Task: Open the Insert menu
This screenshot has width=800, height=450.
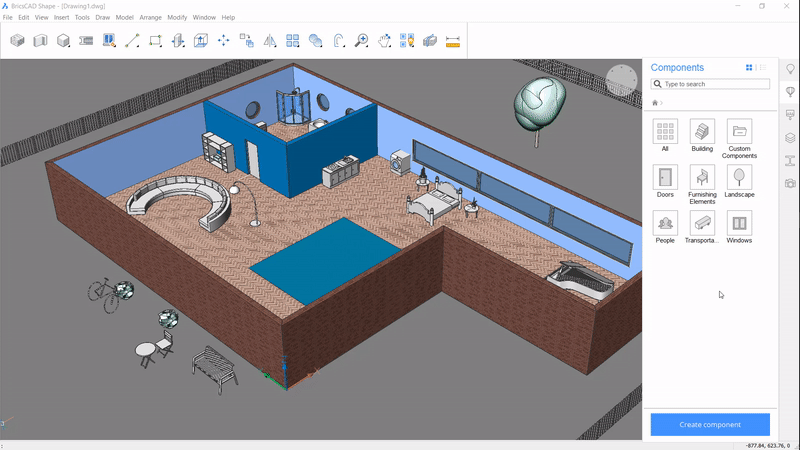Action: (61, 17)
